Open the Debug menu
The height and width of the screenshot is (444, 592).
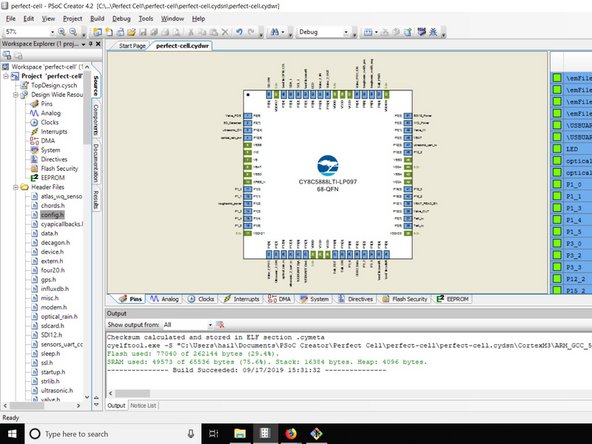pyautogui.click(x=121, y=18)
